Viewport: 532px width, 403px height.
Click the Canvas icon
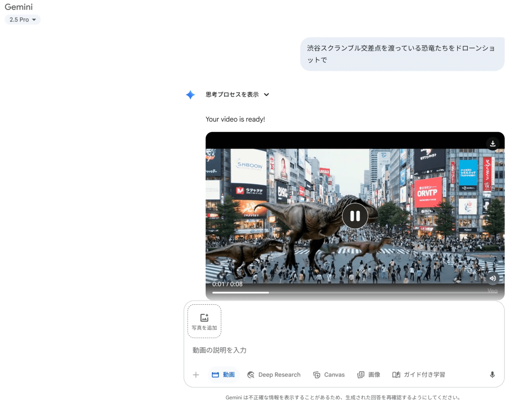click(x=317, y=375)
